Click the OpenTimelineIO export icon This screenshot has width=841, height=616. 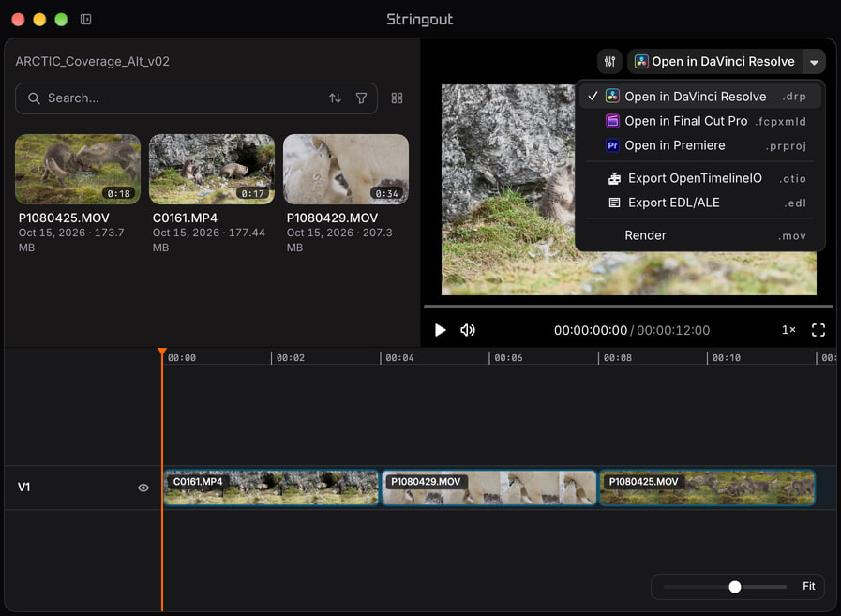point(615,178)
